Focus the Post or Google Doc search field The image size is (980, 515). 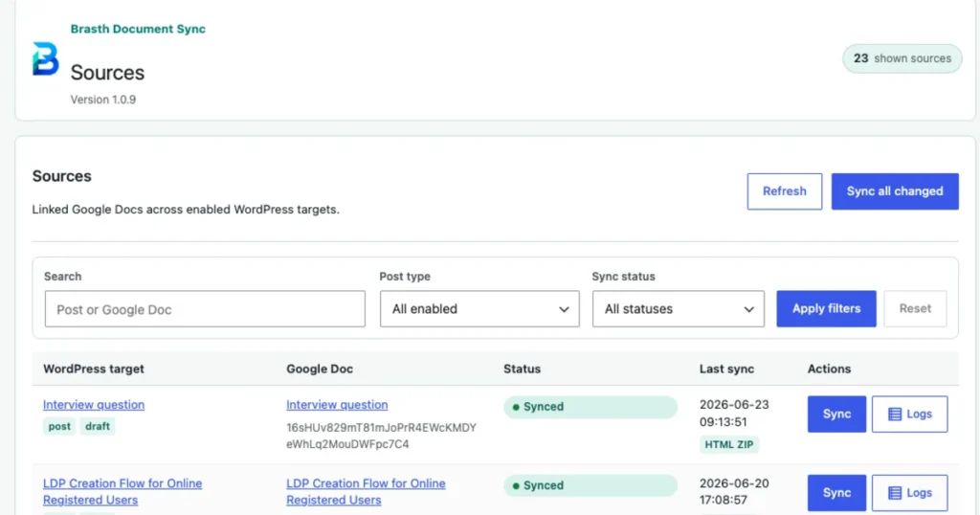pos(205,309)
